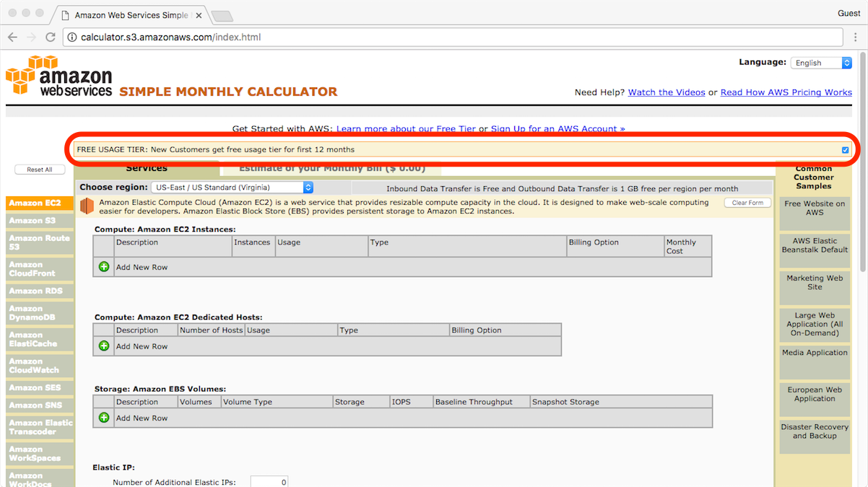This screenshot has height=487, width=868.
Task: Open Read How AWS Pricing Works link
Action: [786, 92]
